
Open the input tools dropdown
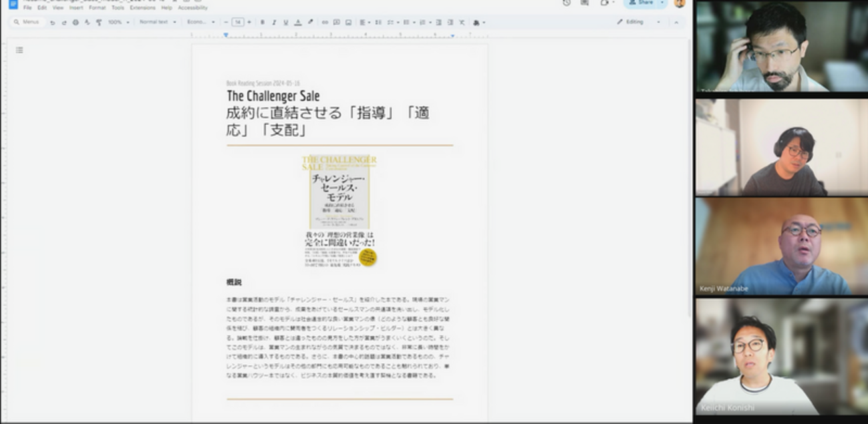click(x=479, y=22)
